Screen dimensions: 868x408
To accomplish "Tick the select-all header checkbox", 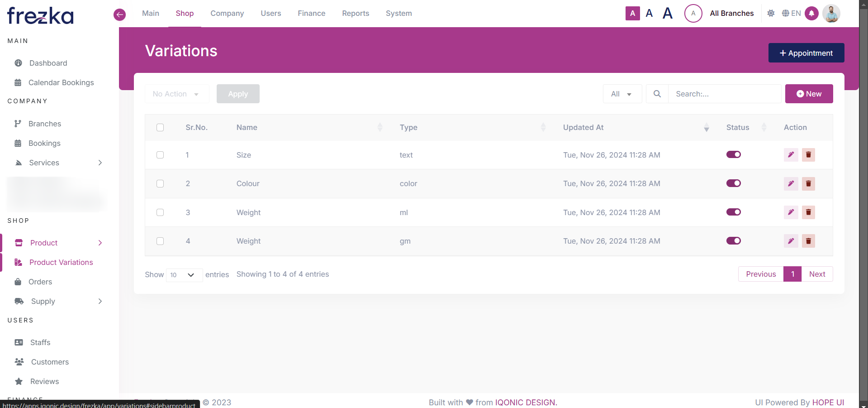I will [x=160, y=128].
